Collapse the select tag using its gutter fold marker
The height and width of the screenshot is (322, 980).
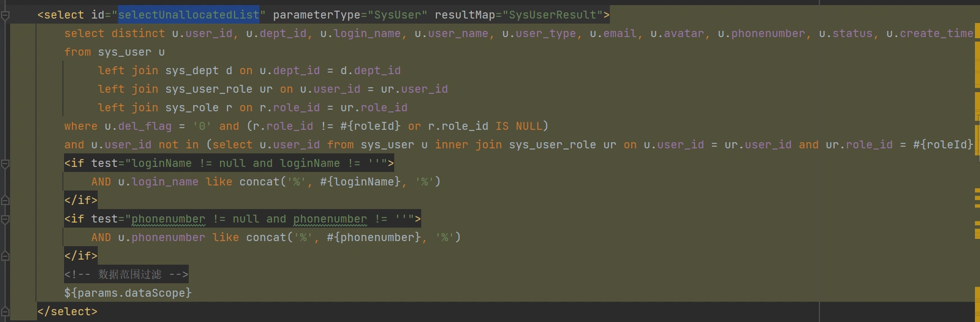(x=5, y=15)
